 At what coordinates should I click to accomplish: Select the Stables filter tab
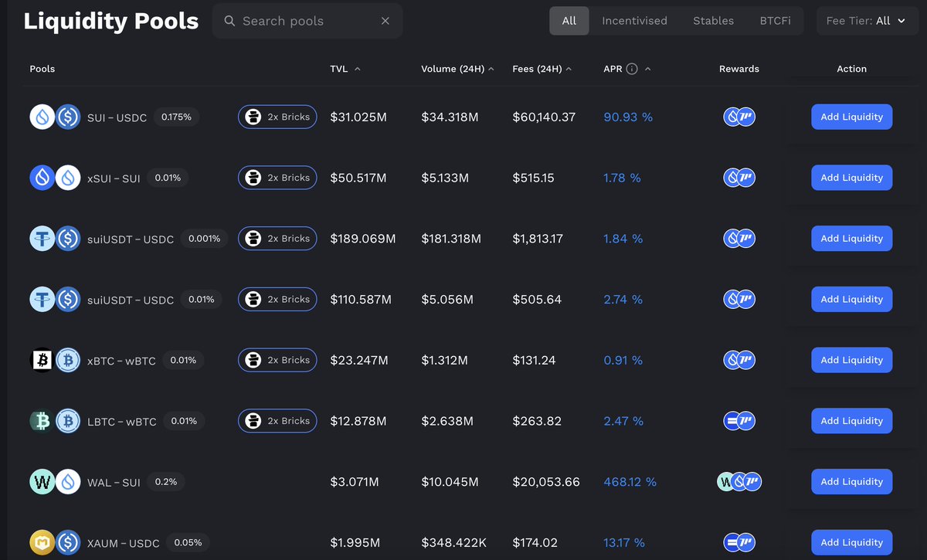click(713, 21)
